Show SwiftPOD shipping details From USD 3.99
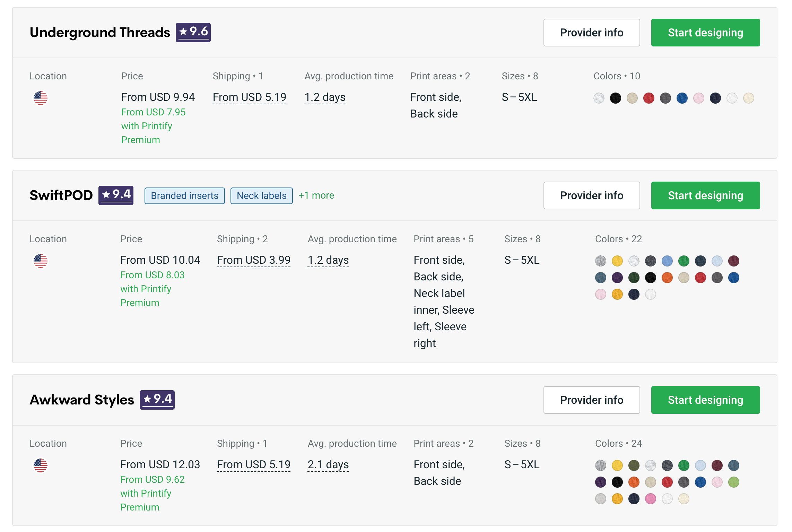792x532 pixels. (253, 260)
